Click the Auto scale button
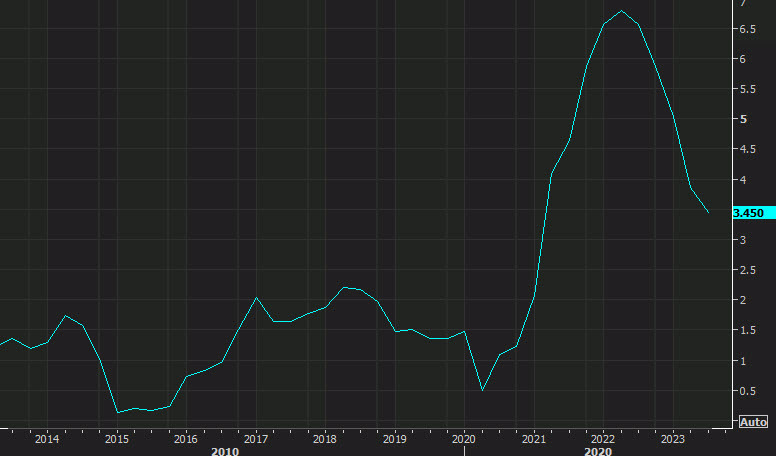776x456 pixels. point(753,422)
